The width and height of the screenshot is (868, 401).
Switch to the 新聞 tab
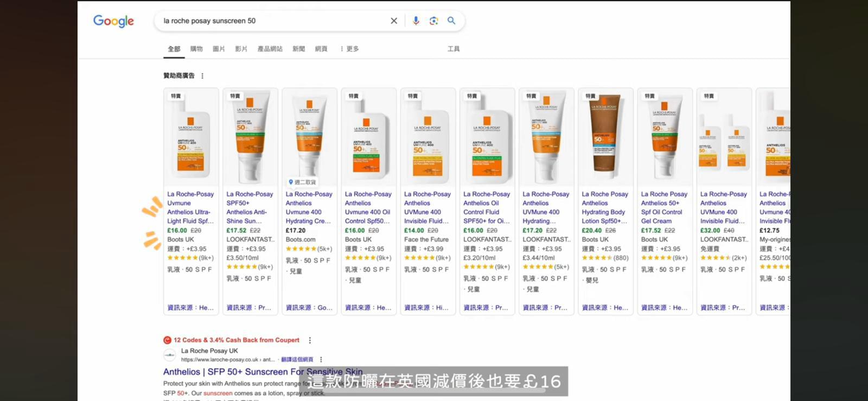click(x=298, y=49)
